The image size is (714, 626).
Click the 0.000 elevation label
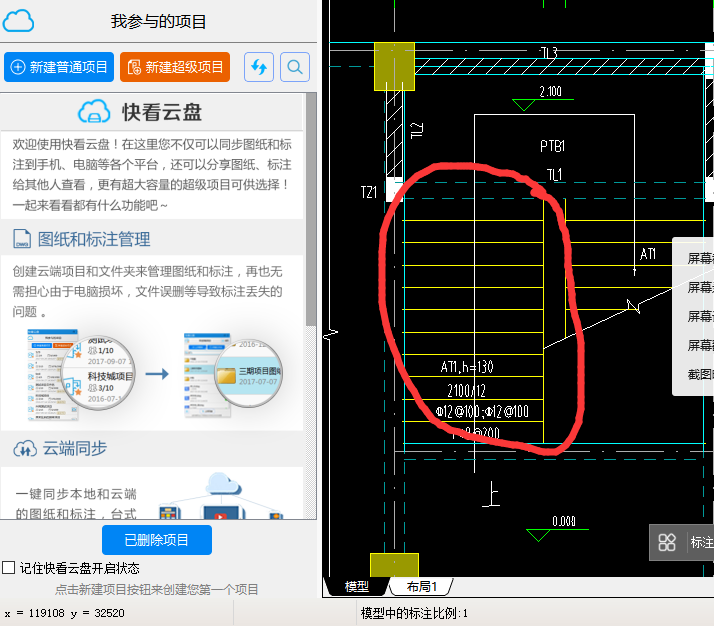point(564,521)
